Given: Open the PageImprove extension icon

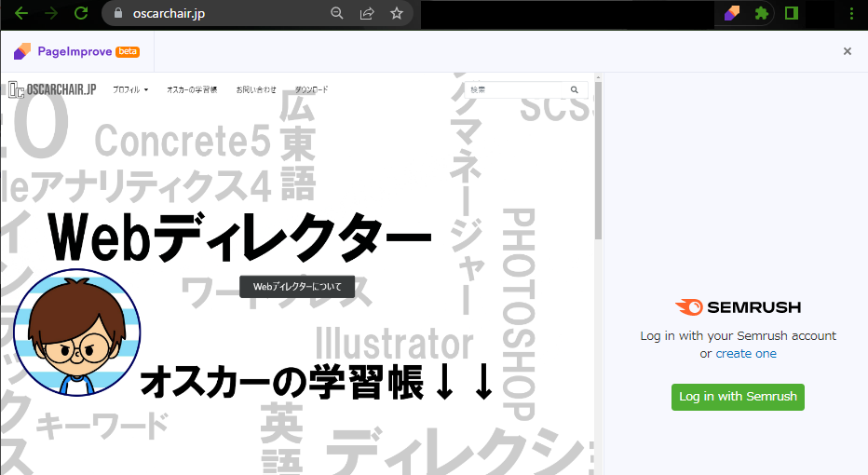Looking at the screenshot, I should click(732, 13).
